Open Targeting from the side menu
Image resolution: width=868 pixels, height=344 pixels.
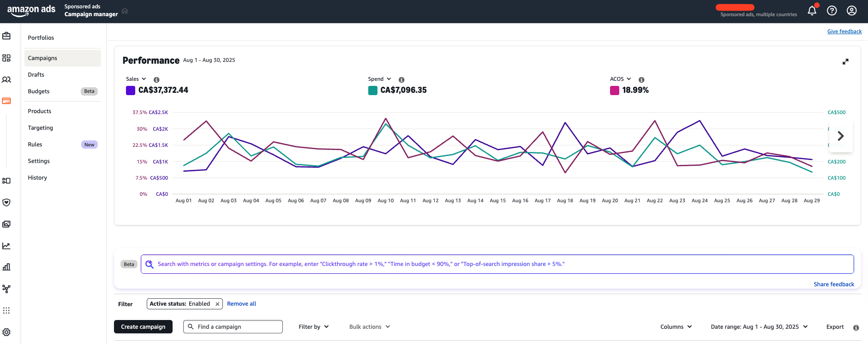(41, 128)
